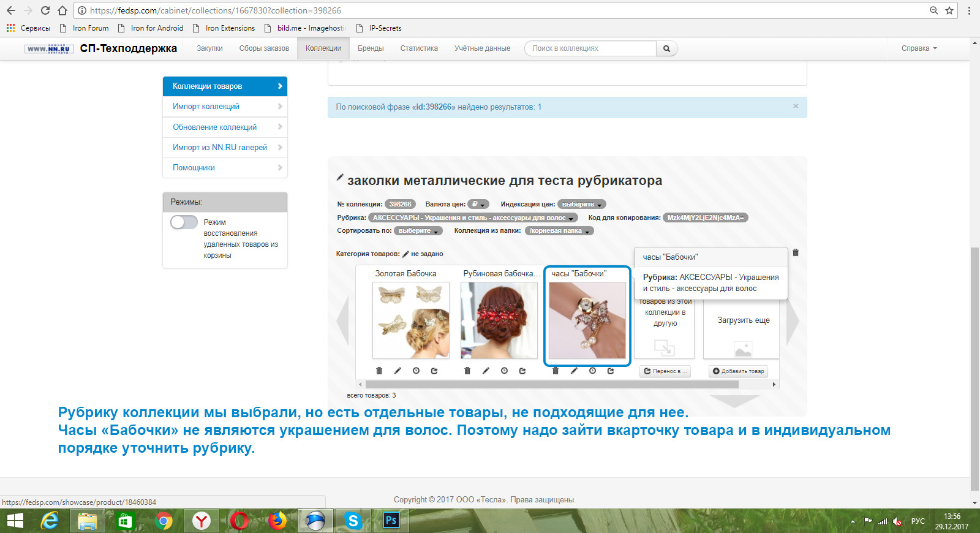This screenshot has height=533, width=980.
Task: Select Коллекции товаров in sidebar
Action: click(225, 86)
